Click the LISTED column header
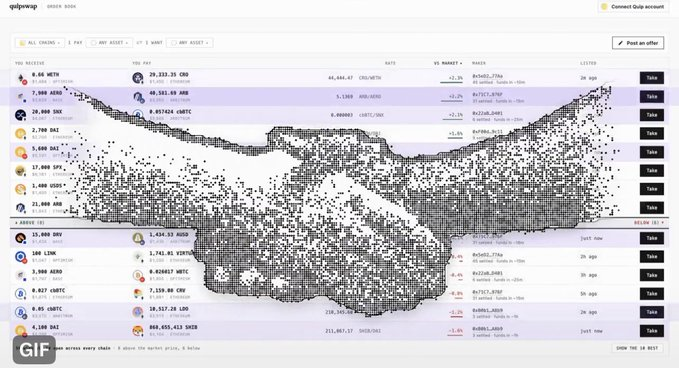 coord(588,63)
